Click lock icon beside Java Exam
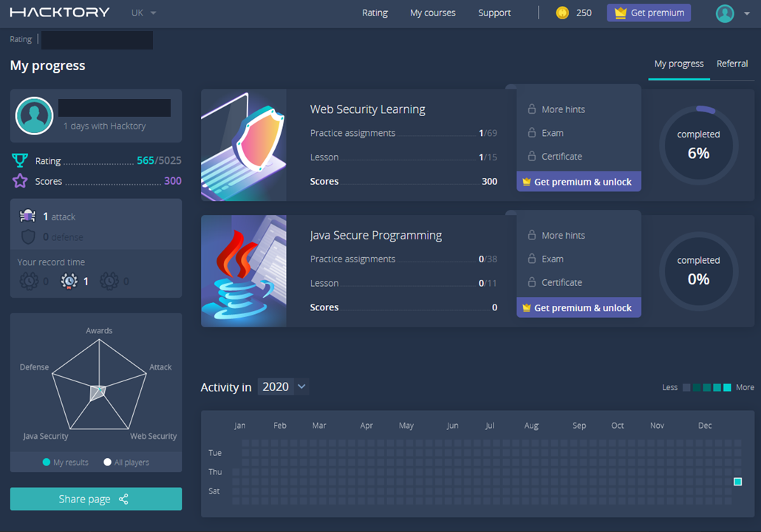This screenshot has width=761, height=532. pos(532,258)
